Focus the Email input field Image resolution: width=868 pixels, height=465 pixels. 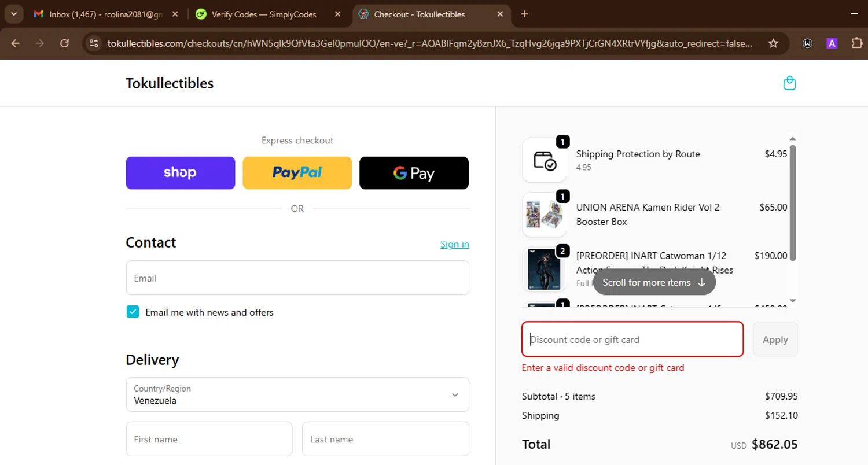(297, 278)
